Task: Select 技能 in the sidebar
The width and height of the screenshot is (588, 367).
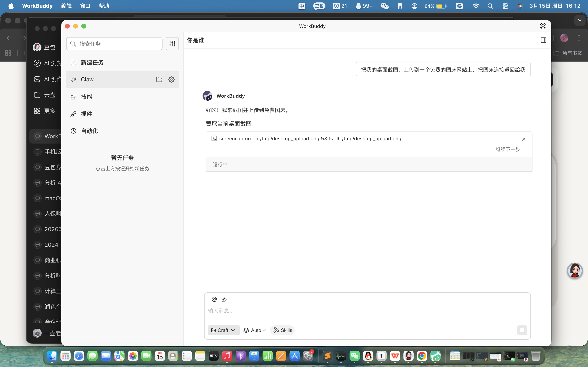Action: click(x=86, y=97)
